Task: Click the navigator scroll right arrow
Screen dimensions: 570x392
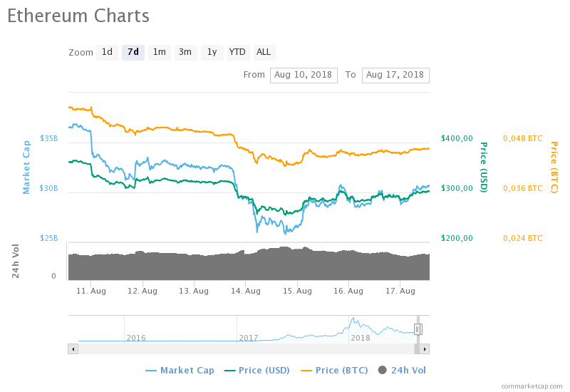Action: [425, 349]
